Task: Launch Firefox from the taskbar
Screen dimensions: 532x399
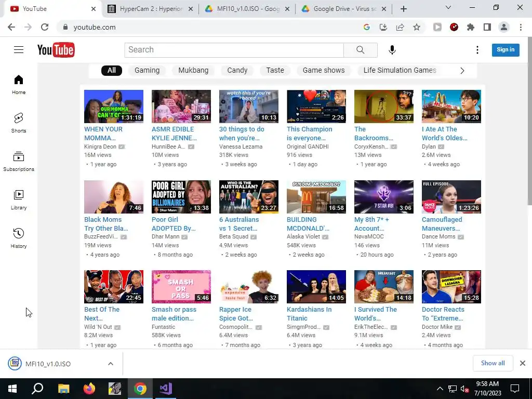Action: (89, 389)
